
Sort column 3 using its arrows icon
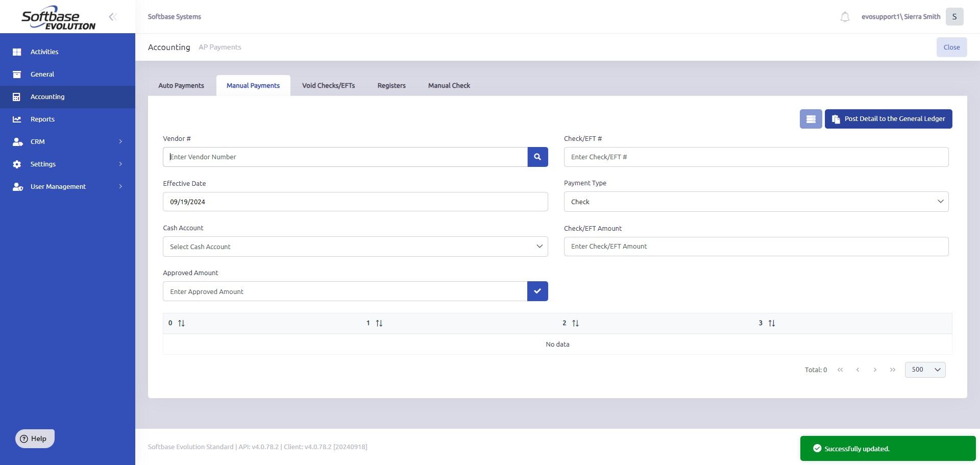tap(772, 323)
